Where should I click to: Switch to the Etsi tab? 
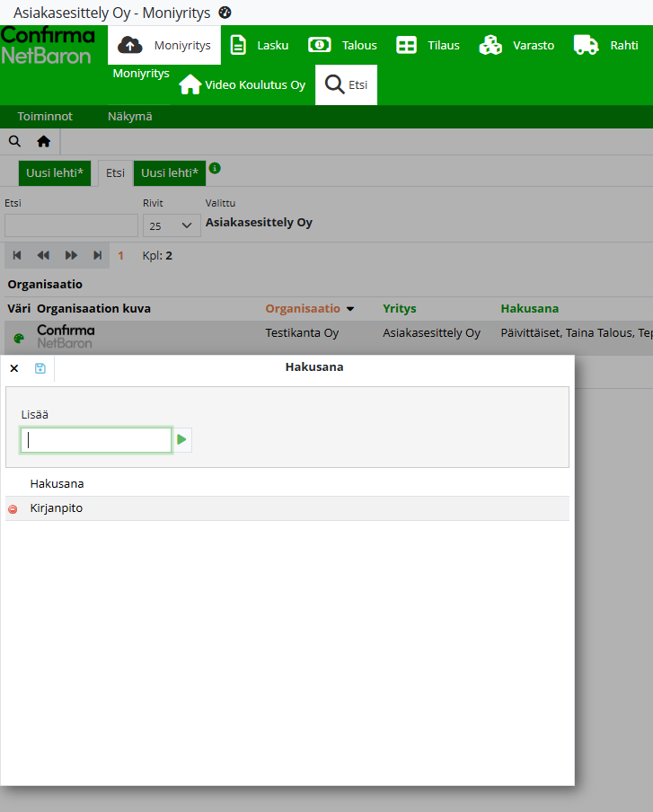coord(115,173)
